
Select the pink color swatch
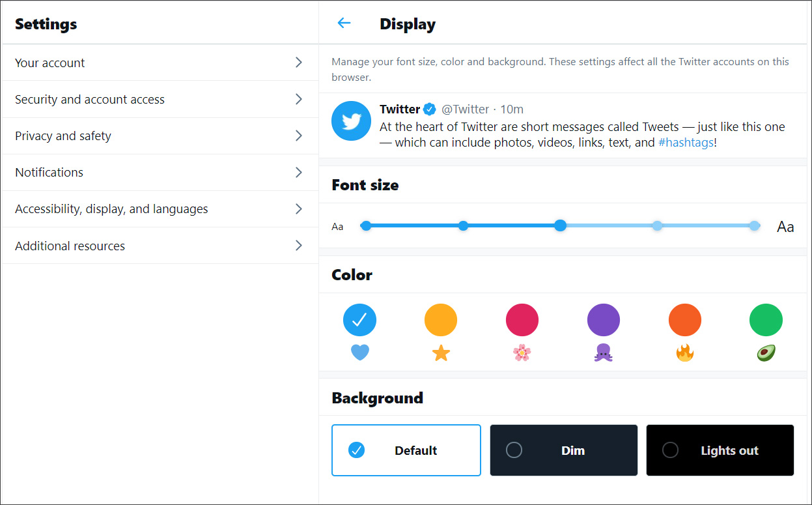click(x=522, y=319)
